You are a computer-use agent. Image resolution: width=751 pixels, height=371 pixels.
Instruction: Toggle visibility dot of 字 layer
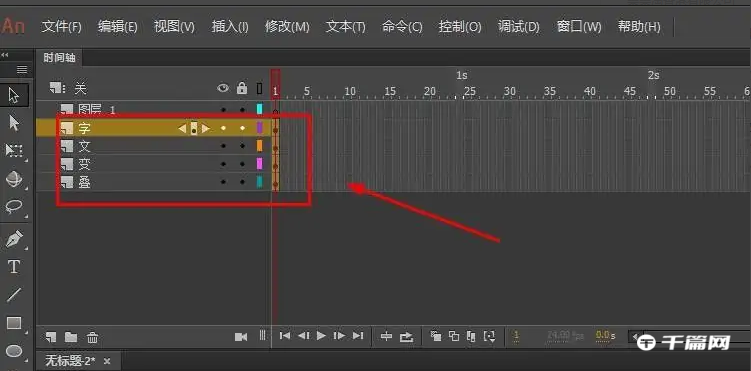pos(223,128)
